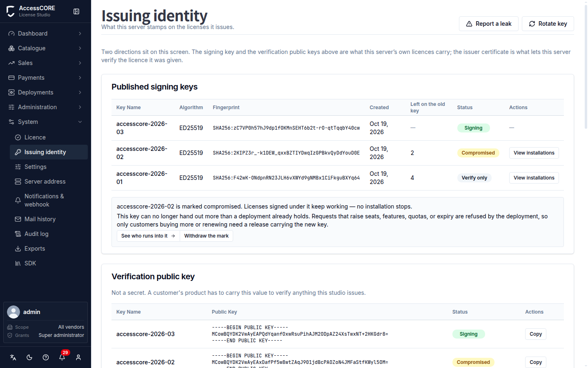
Task: Select Issuing identity in sidebar
Action: (x=49, y=152)
